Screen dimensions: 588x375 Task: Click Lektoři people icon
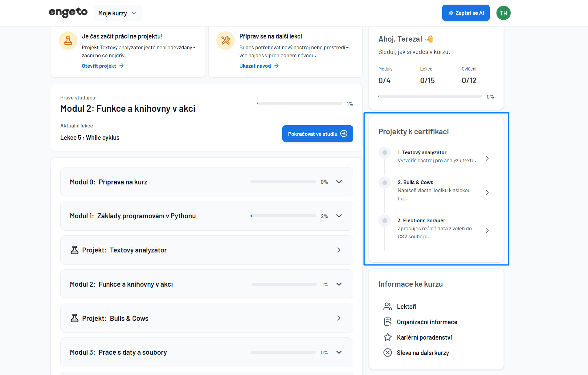click(x=387, y=306)
